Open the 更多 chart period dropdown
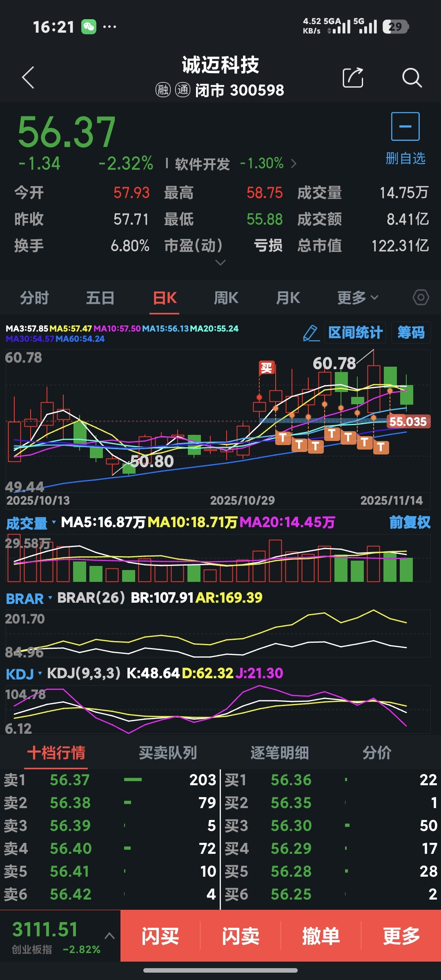The height and width of the screenshot is (980, 441). click(x=358, y=298)
